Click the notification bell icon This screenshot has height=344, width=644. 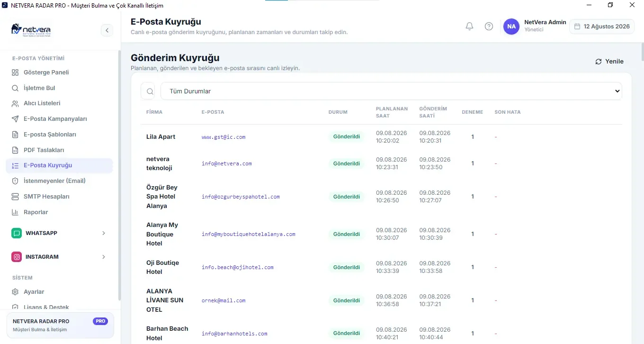tap(469, 27)
